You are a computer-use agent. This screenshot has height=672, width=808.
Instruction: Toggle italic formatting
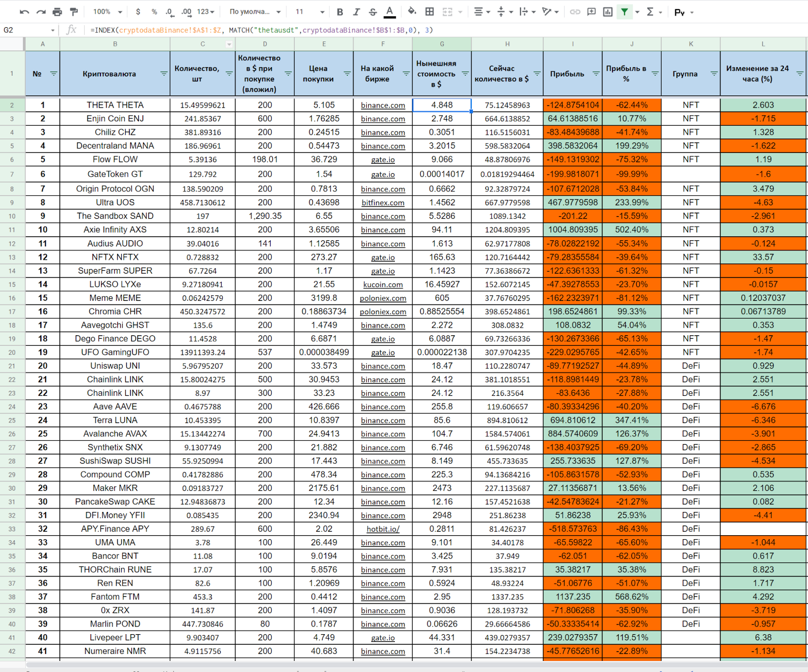coord(357,12)
